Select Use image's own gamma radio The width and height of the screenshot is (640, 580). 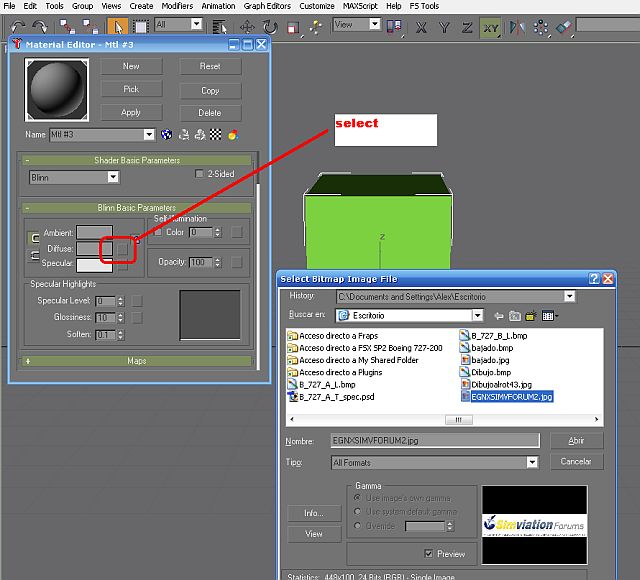358,498
